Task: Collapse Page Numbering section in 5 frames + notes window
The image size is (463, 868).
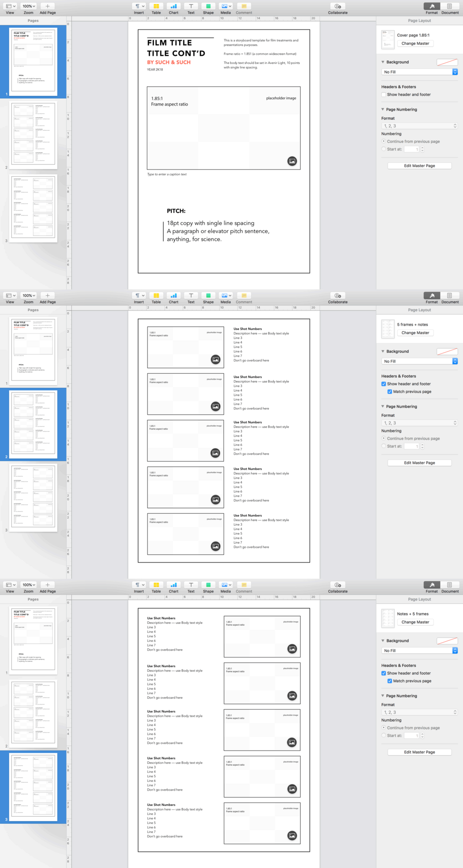Action: click(x=383, y=406)
